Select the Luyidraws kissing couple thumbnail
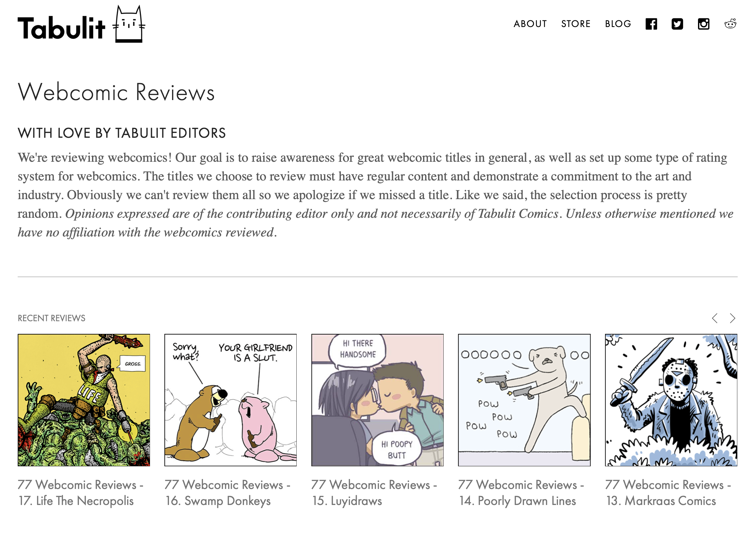The width and height of the screenshot is (756, 537). click(377, 400)
